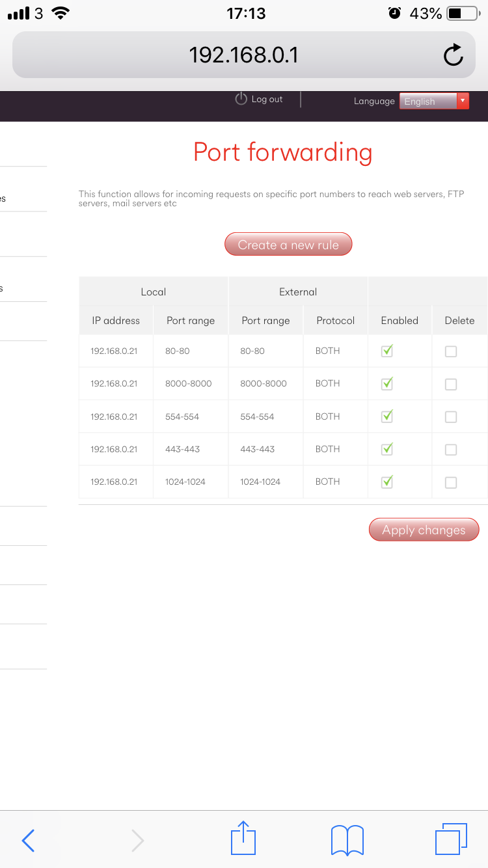Click the red Language dropdown arrow

[x=462, y=101]
